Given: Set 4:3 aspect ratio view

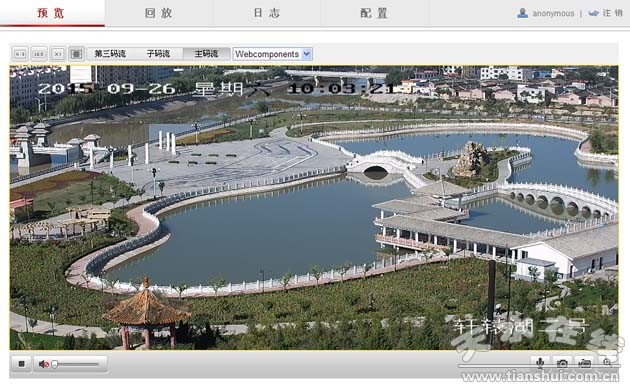Looking at the screenshot, I should click(20, 54).
